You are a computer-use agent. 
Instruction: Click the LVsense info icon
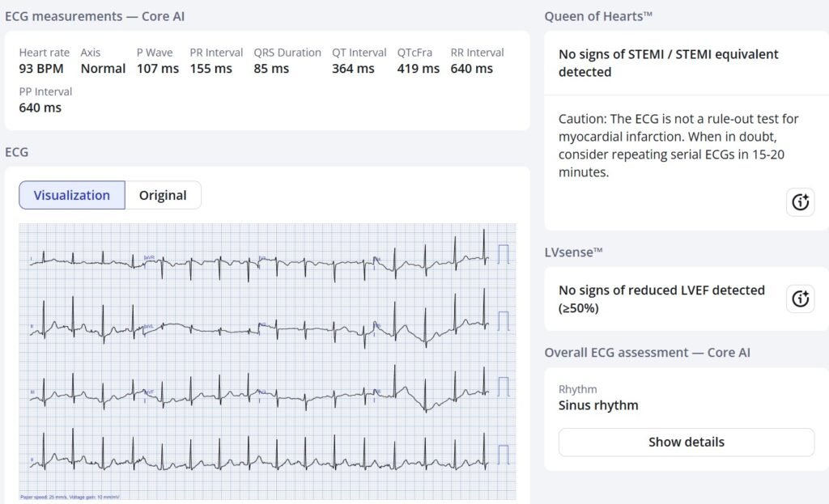[800, 299]
